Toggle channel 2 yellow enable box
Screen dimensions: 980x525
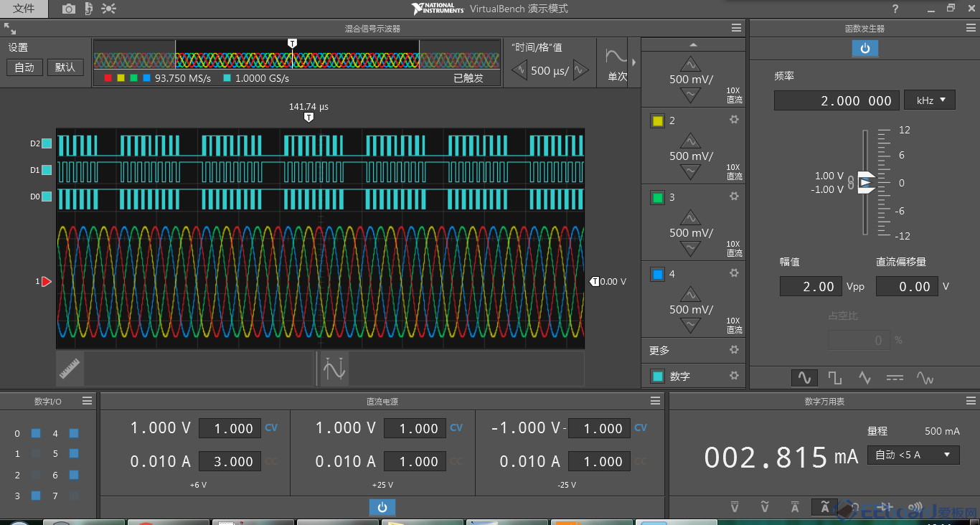click(658, 120)
